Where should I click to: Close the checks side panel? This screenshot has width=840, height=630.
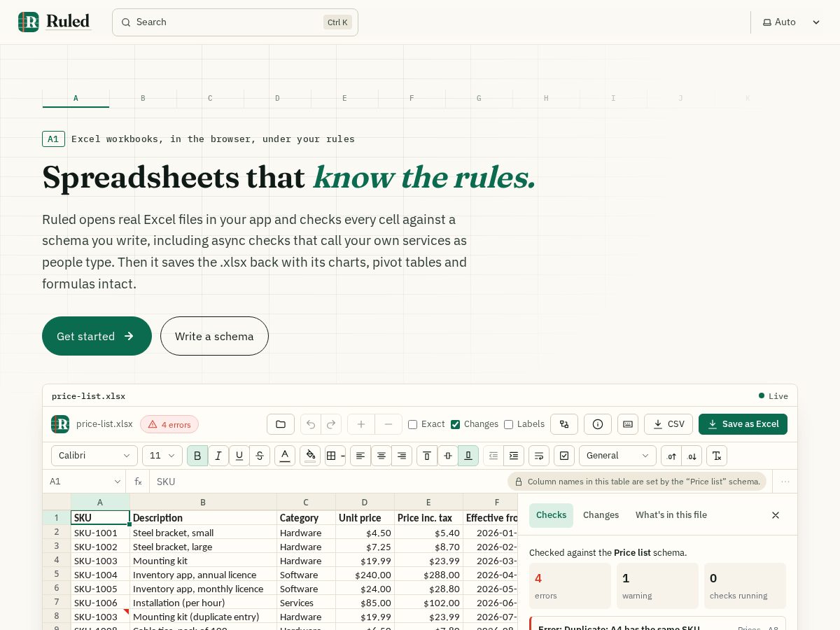click(x=776, y=515)
